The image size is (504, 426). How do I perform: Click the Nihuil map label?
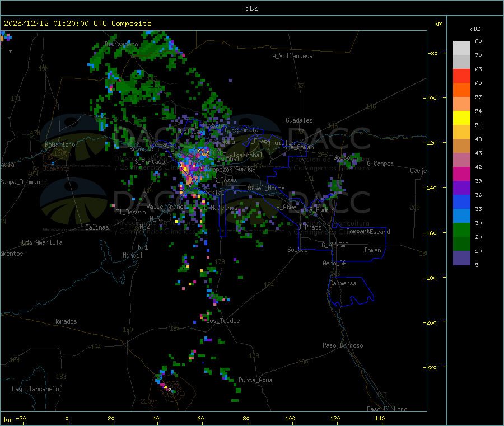click(x=132, y=255)
